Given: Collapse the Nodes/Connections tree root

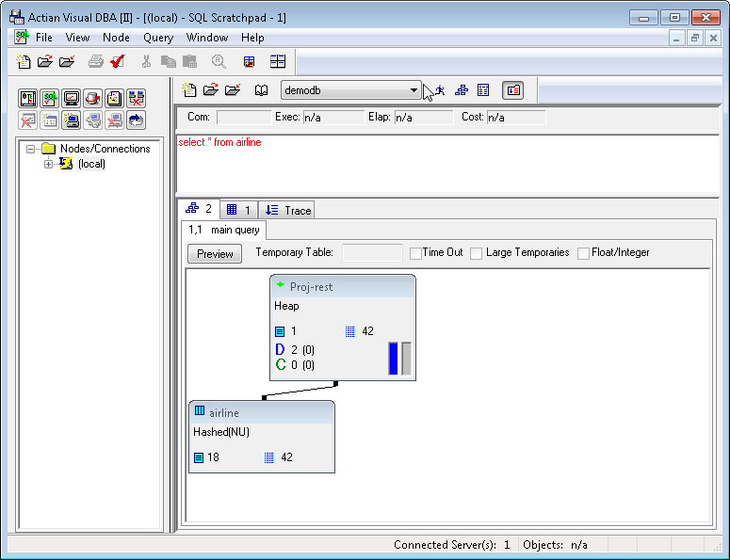Looking at the screenshot, I should pyautogui.click(x=31, y=149).
